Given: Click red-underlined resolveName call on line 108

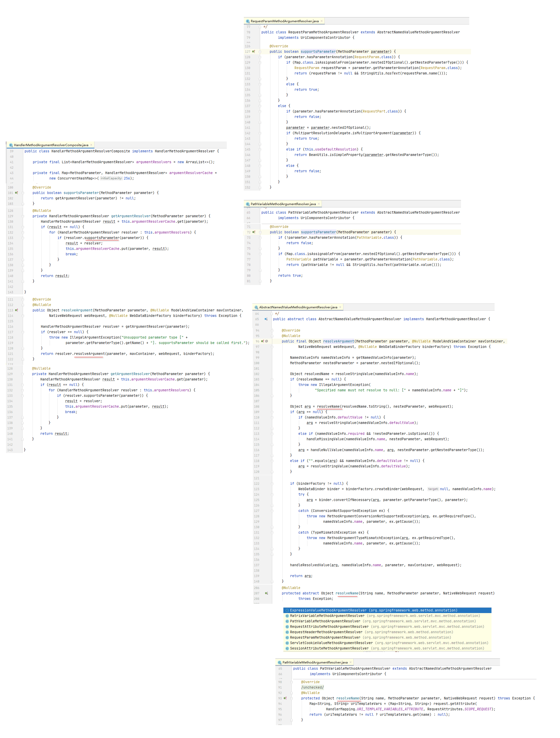Looking at the screenshot, I should 328,406.
